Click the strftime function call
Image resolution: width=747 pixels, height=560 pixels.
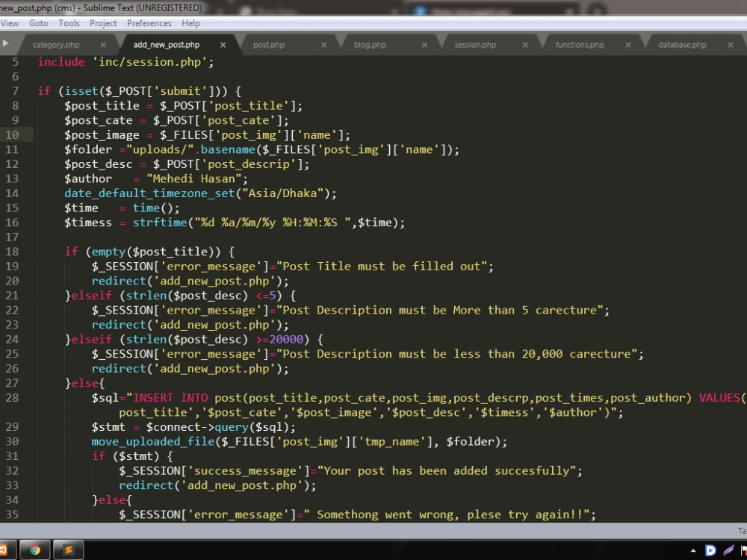160,223
